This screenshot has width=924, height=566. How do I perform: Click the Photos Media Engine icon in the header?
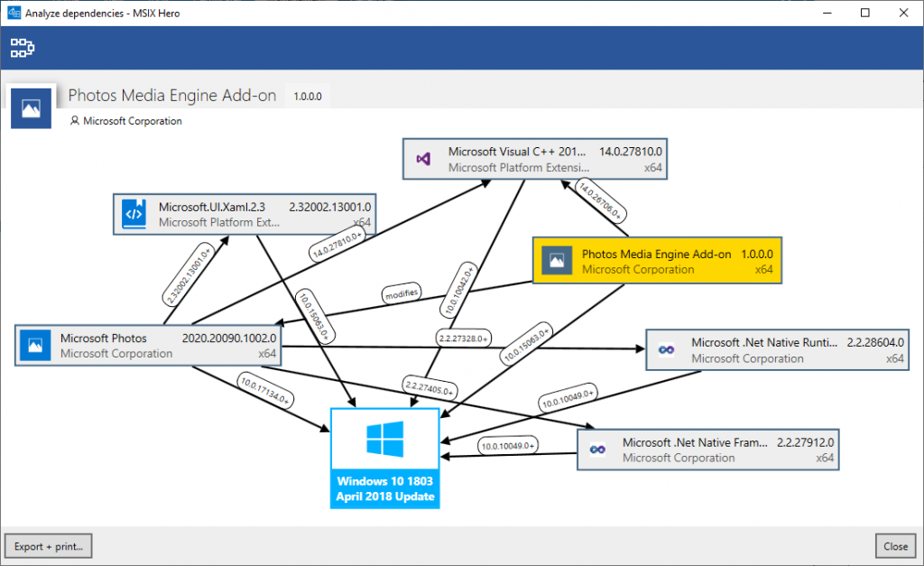point(31,107)
